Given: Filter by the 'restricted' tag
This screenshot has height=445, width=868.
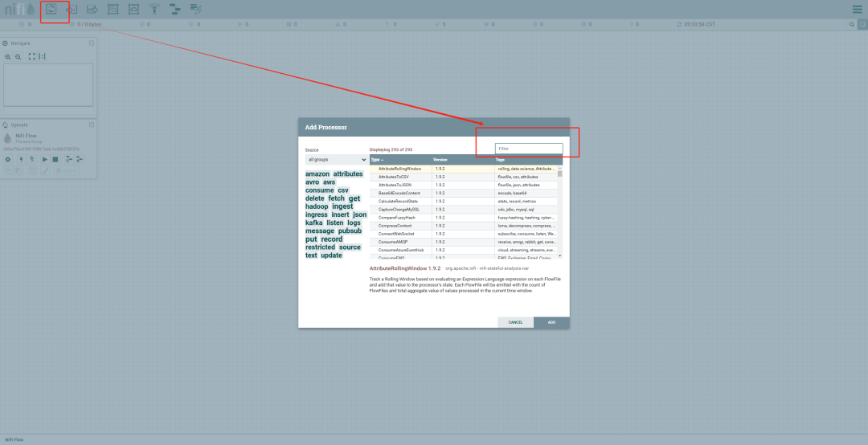Looking at the screenshot, I should 320,247.
